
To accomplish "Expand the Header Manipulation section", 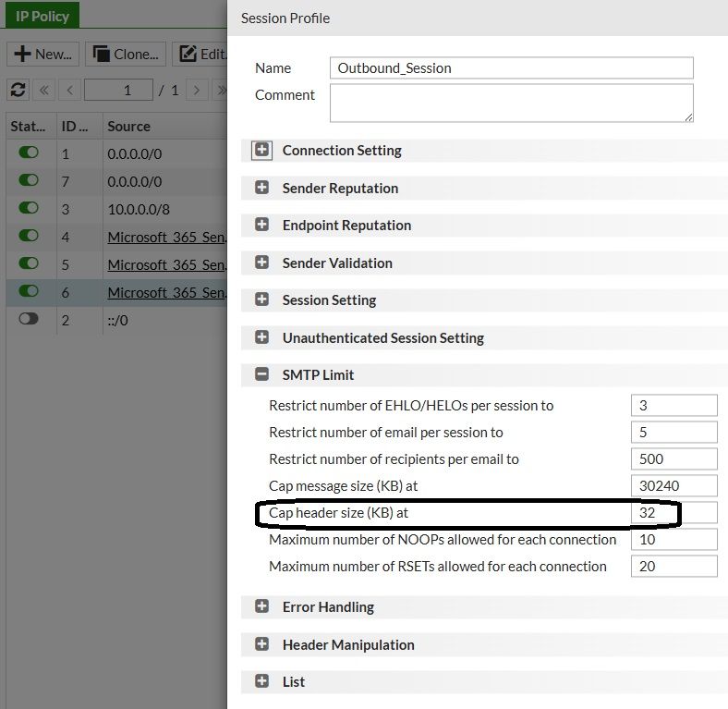I will click(x=262, y=644).
